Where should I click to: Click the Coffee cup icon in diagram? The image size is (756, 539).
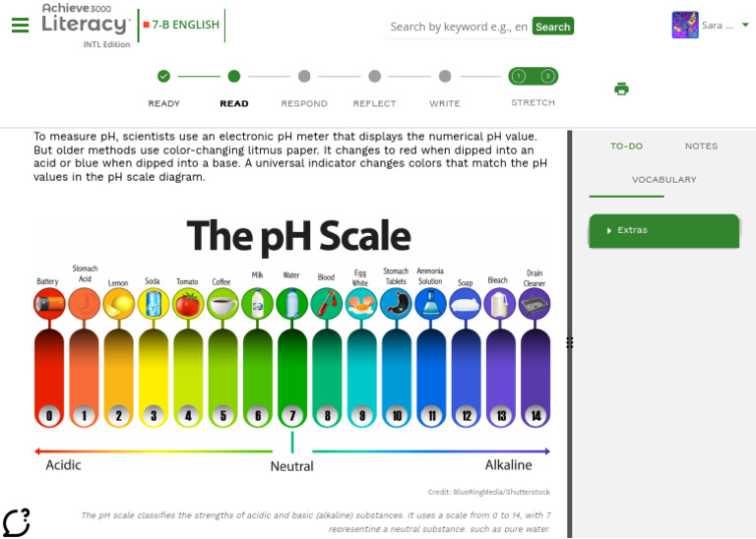click(221, 303)
